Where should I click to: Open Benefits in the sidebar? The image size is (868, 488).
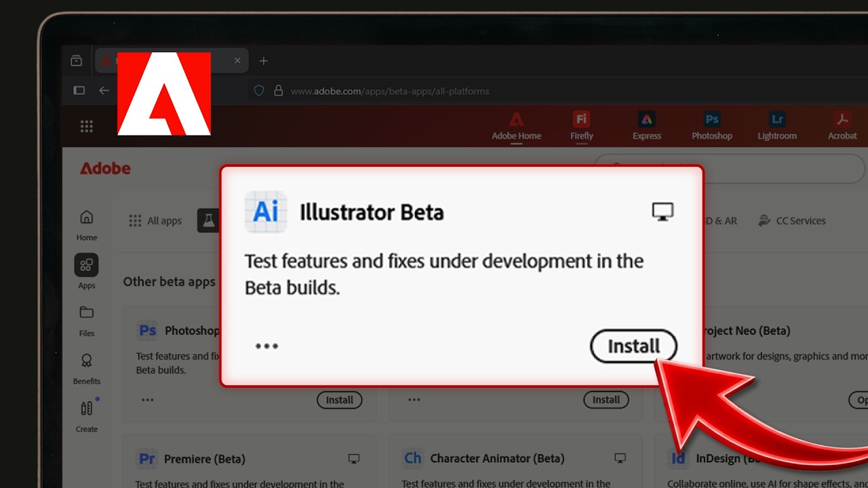click(86, 369)
